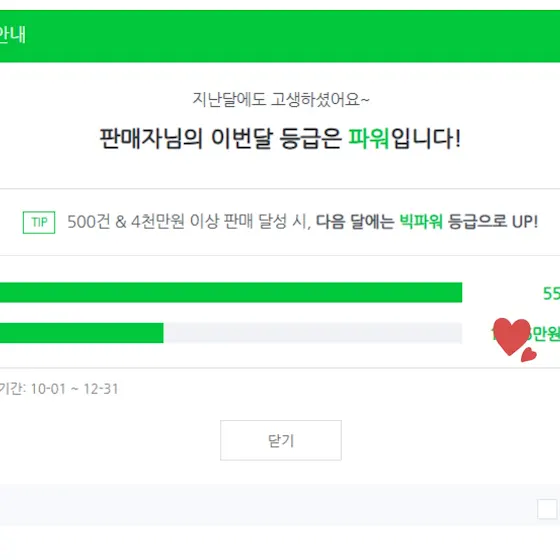Click the 닫기 close button
This screenshot has height=560, width=560.
click(x=281, y=440)
